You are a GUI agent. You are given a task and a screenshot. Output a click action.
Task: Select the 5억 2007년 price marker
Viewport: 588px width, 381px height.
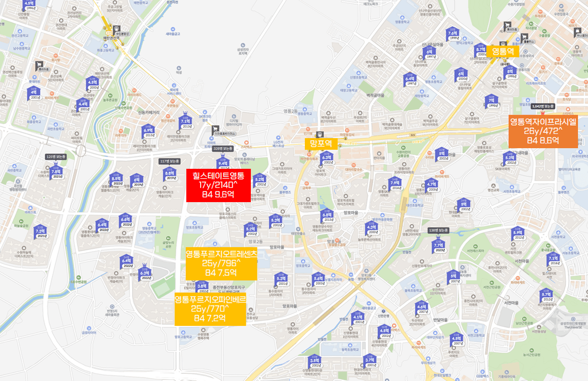coord(454,277)
